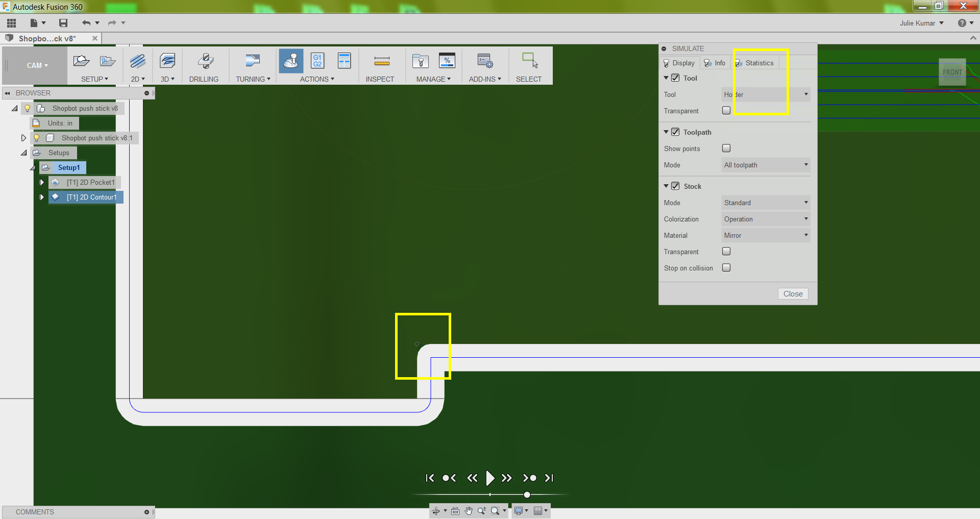The image size is (980, 519).
Task: Toggle the Stock section checkbox
Action: click(x=675, y=186)
